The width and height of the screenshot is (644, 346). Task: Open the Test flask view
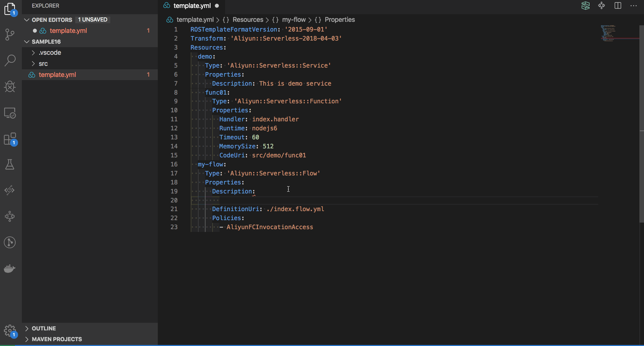point(10,164)
